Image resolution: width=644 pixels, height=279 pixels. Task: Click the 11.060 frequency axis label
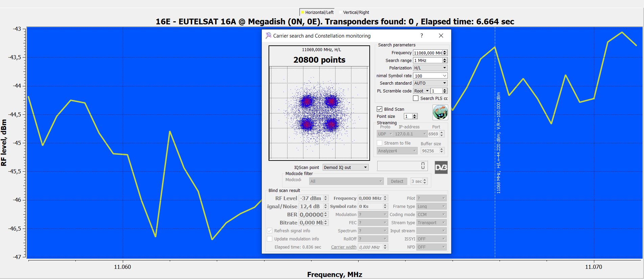tap(122, 267)
